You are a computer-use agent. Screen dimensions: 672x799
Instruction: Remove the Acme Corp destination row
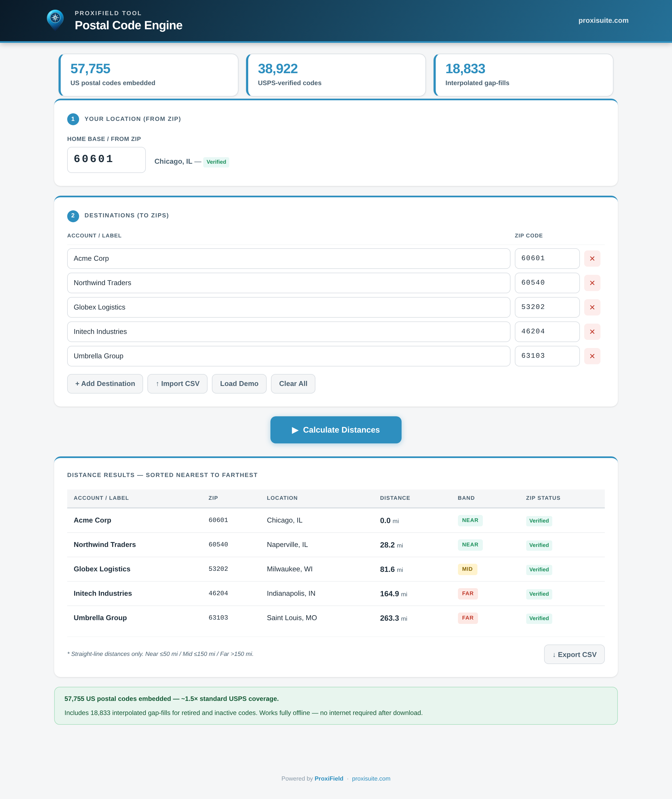pos(592,259)
